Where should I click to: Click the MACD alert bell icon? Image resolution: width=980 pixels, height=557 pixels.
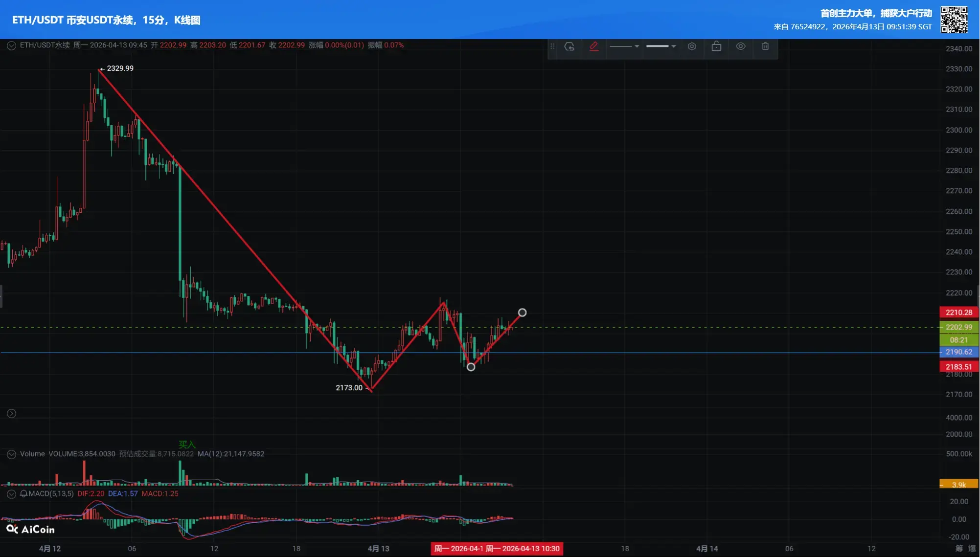[23, 494]
